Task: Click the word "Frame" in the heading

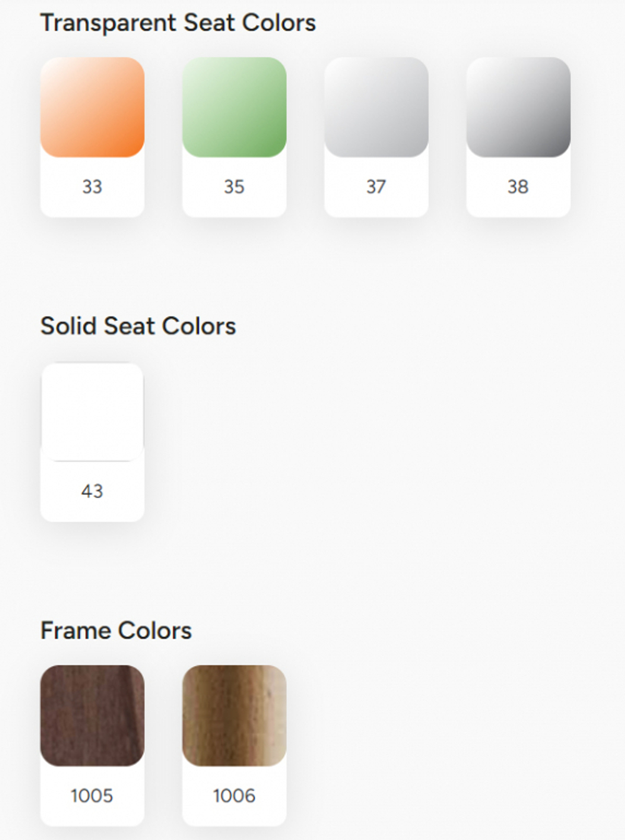Action: (75, 630)
